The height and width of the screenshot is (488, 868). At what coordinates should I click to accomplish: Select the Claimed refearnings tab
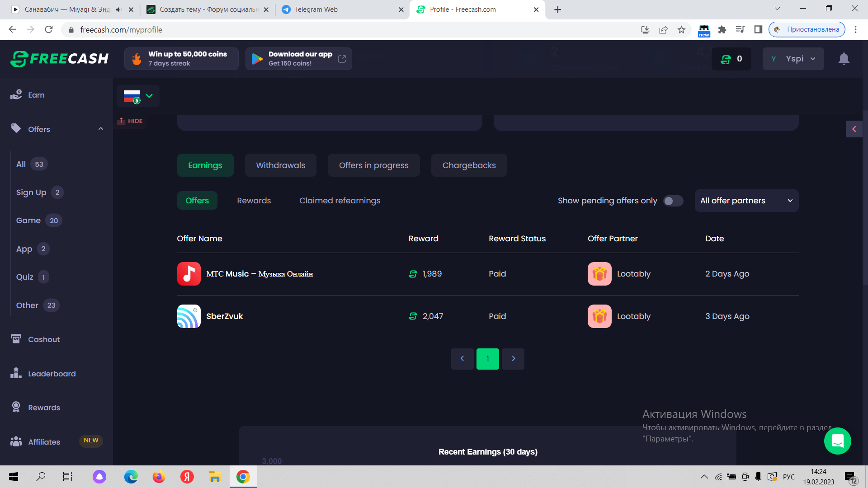(x=340, y=201)
